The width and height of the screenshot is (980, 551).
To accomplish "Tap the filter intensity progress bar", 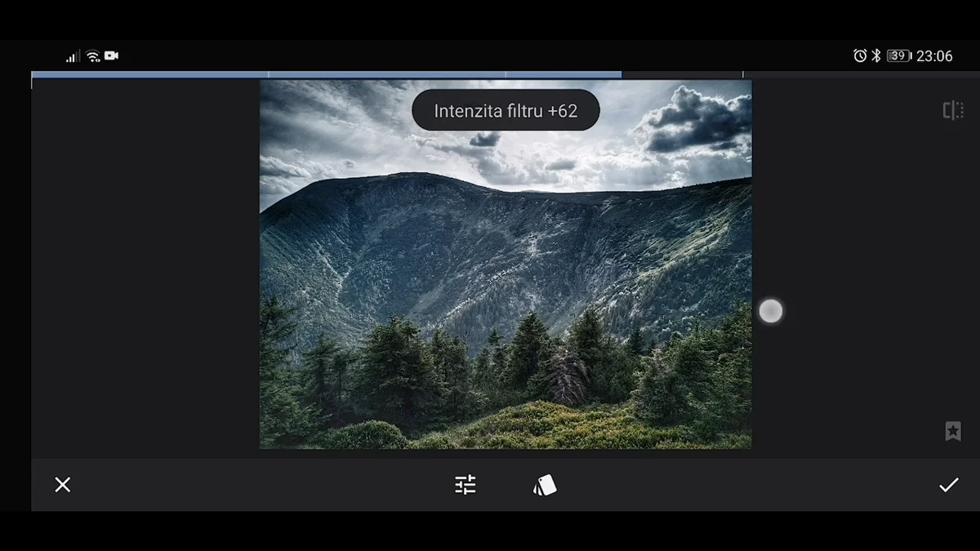I will 506,74.
